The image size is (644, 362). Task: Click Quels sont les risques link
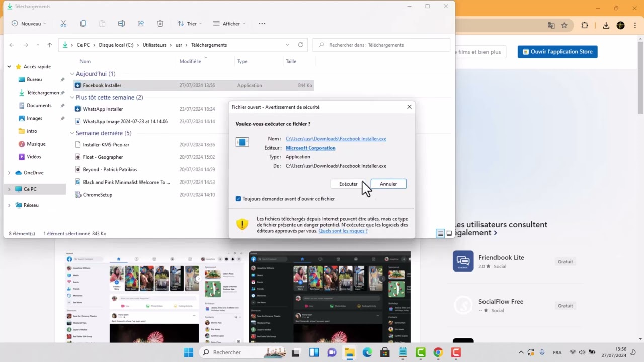click(x=343, y=231)
